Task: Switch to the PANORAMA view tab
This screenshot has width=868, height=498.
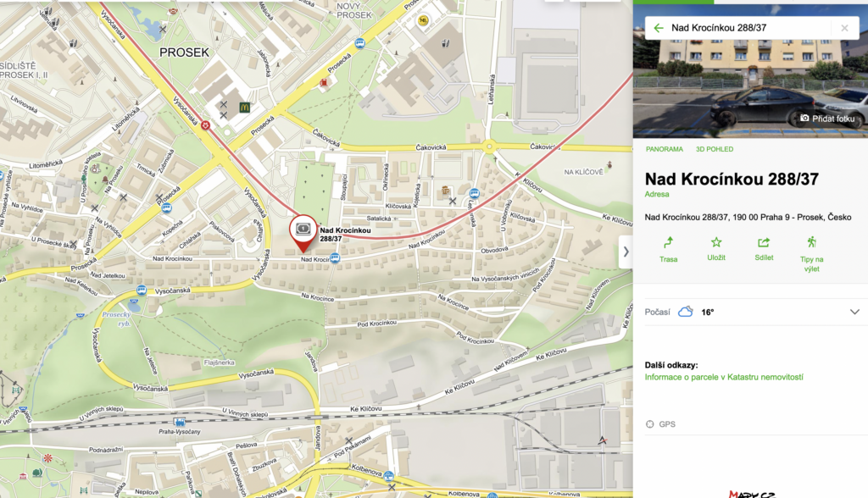Action: click(665, 149)
